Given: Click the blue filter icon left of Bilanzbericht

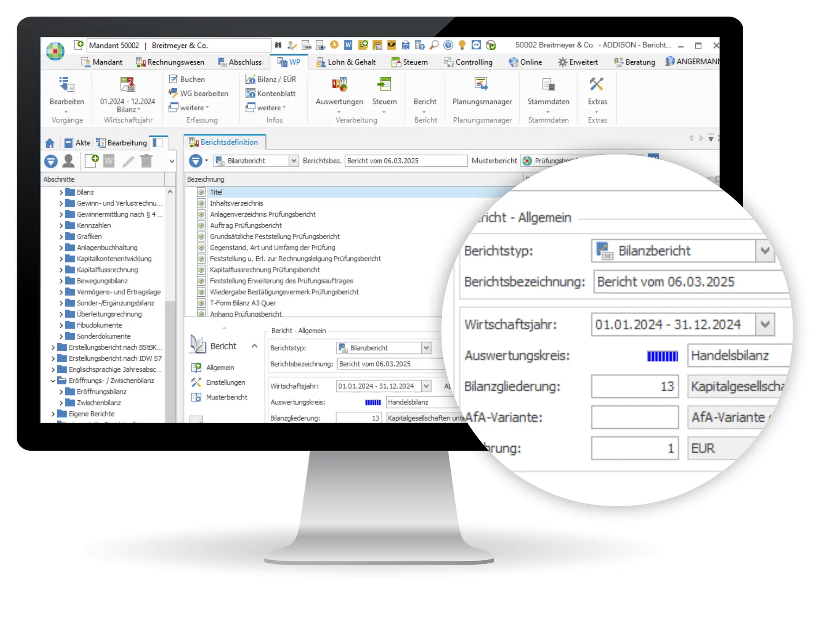Looking at the screenshot, I should coord(195,161).
